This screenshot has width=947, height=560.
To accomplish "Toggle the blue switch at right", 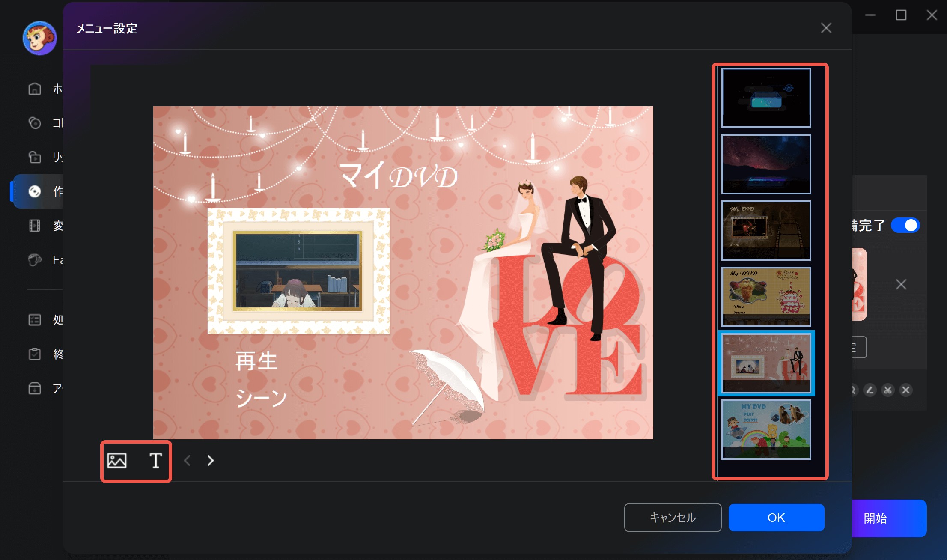I will click(905, 225).
